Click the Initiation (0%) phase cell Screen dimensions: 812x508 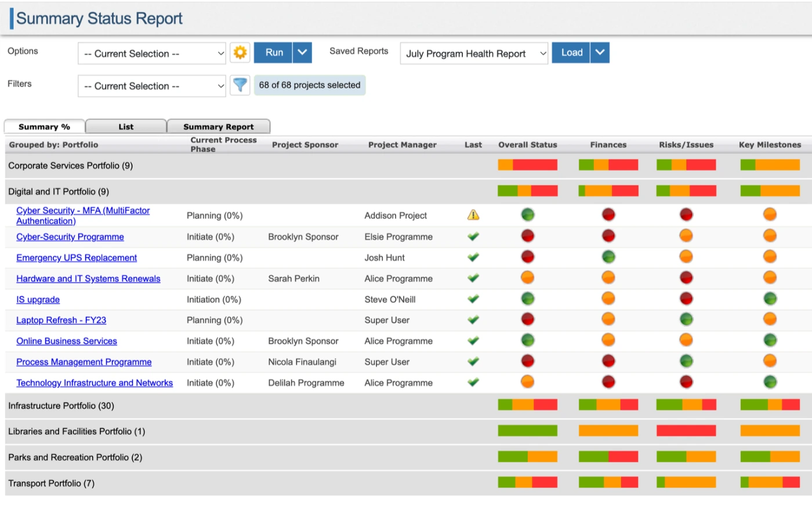pyautogui.click(x=214, y=300)
